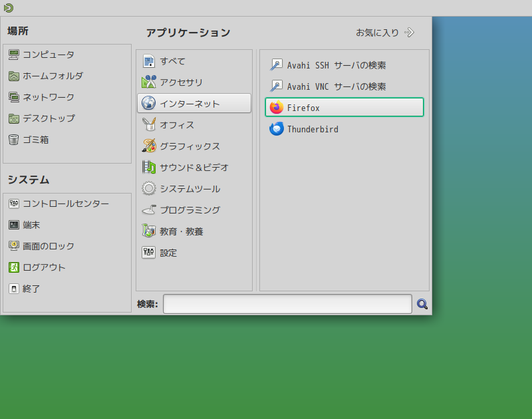Click the 終了 shutdown icon
The image size is (532, 419).
pyautogui.click(x=13, y=289)
